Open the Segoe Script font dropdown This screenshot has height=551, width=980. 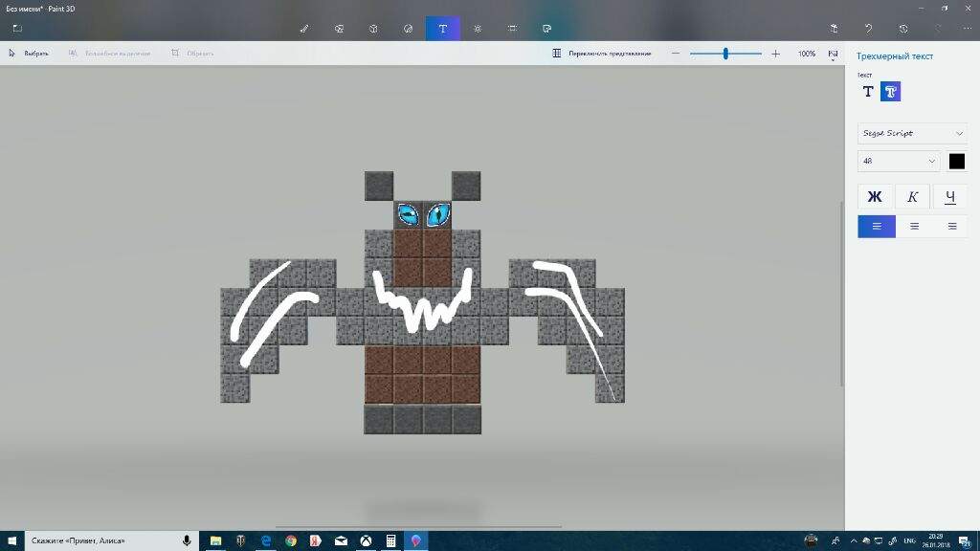(912, 133)
